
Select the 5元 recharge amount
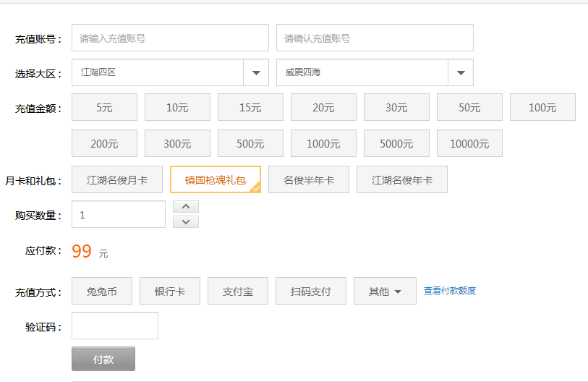pos(104,107)
